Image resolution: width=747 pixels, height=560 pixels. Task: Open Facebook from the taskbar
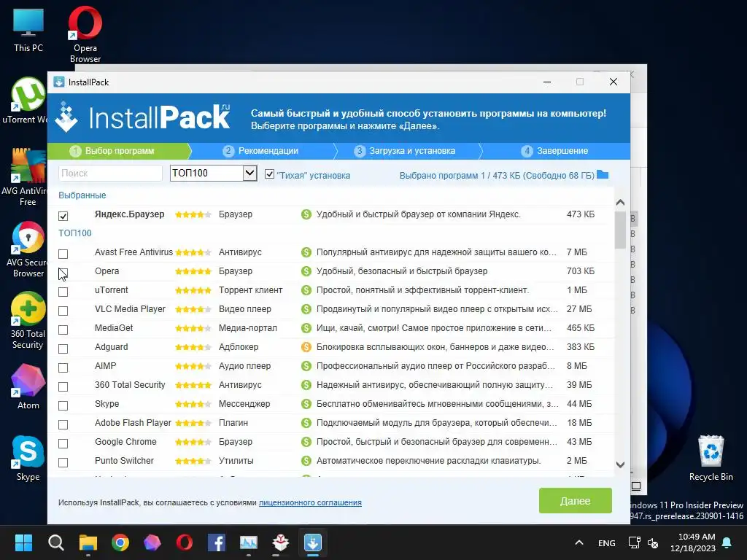[217, 542]
